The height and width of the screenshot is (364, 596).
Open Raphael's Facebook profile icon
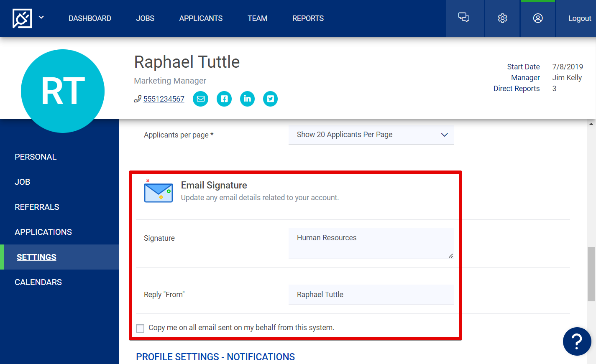[x=224, y=99]
